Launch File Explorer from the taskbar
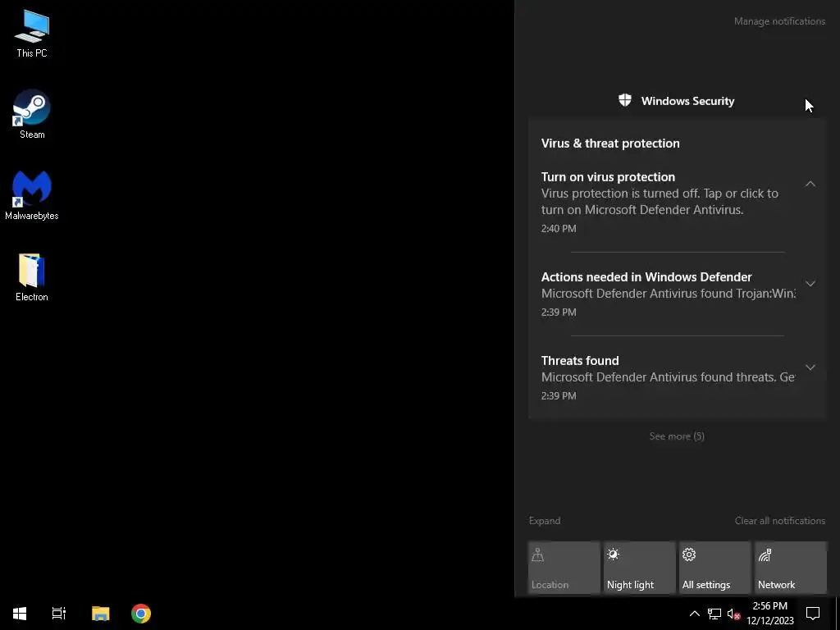This screenshot has height=630, width=840. 101,613
